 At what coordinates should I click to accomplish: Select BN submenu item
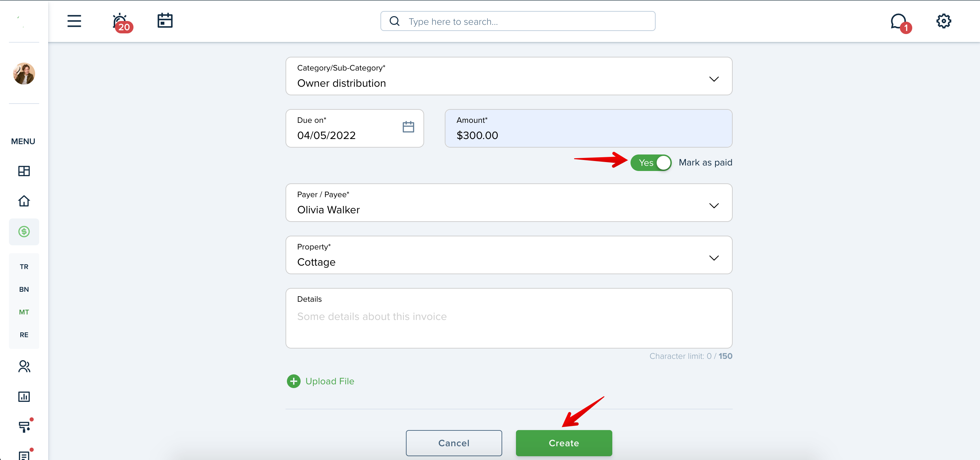tap(24, 289)
